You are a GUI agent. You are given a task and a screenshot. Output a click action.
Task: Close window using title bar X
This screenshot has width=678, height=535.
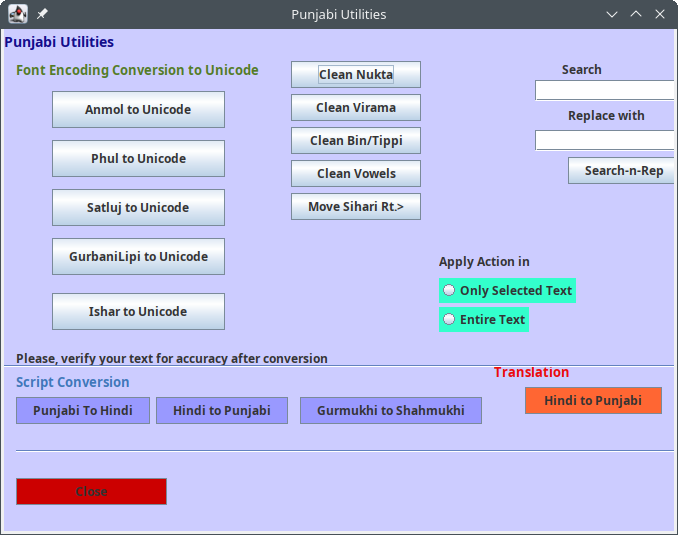tap(659, 14)
